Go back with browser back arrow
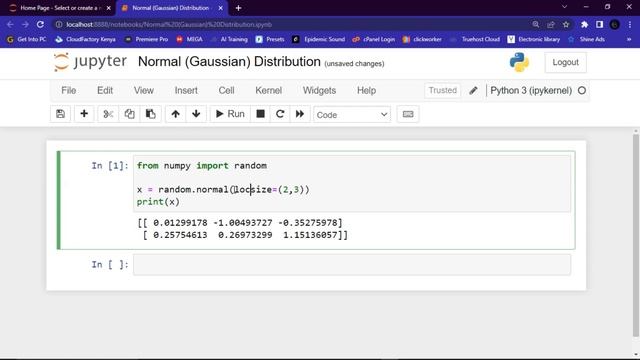 pyautogui.click(x=10, y=24)
